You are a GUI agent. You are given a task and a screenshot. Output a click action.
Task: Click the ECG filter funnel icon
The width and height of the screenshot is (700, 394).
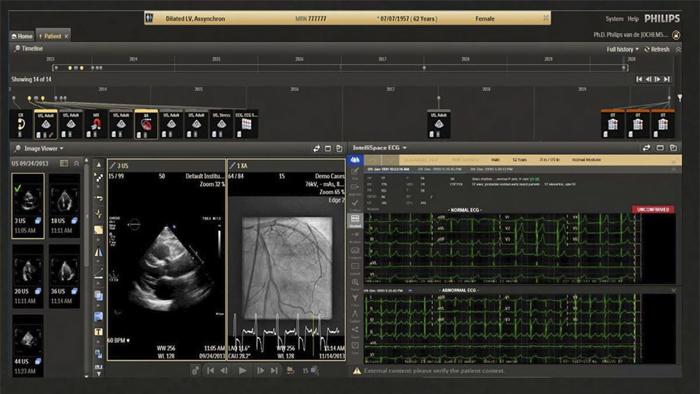pyautogui.click(x=355, y=299)
